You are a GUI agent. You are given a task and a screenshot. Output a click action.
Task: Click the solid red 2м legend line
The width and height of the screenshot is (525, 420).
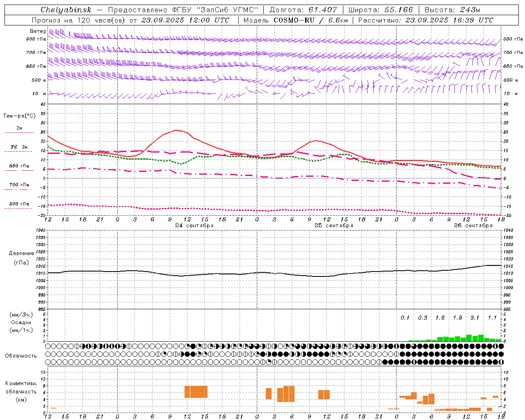point(19,132)
